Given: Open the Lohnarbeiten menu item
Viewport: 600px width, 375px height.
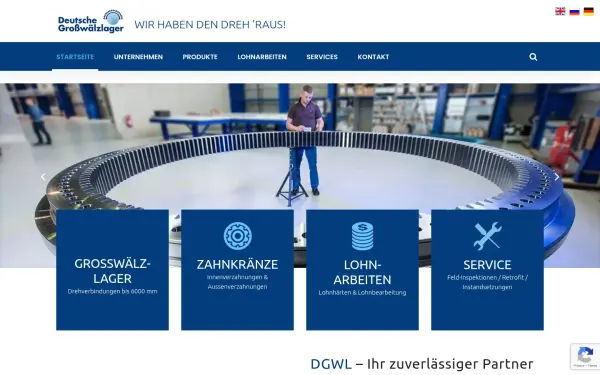Looking at the screenshot, I should 262,57.
